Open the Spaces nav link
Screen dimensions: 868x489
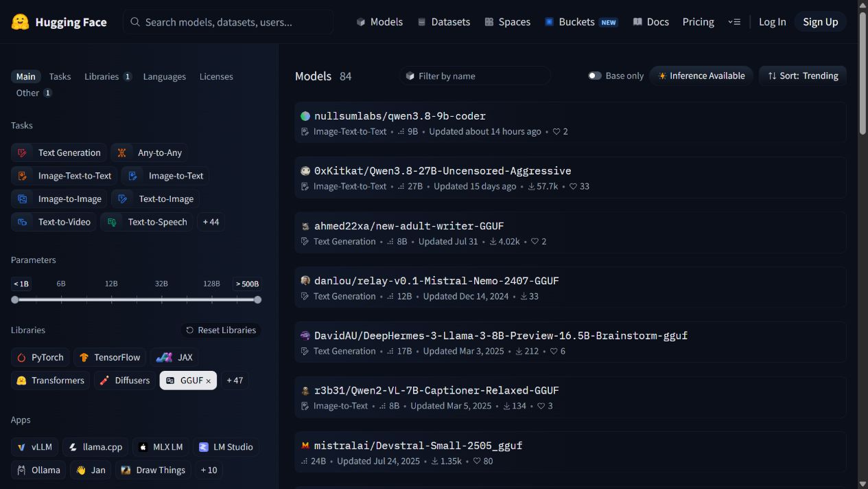pyautogui.click(x=507, y=22)
